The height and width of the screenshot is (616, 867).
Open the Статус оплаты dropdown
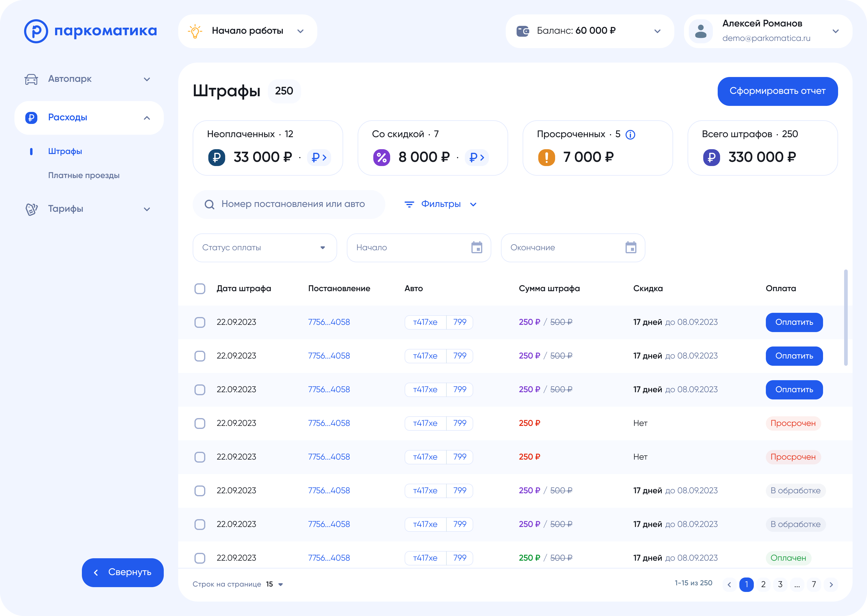coord(265,248)
